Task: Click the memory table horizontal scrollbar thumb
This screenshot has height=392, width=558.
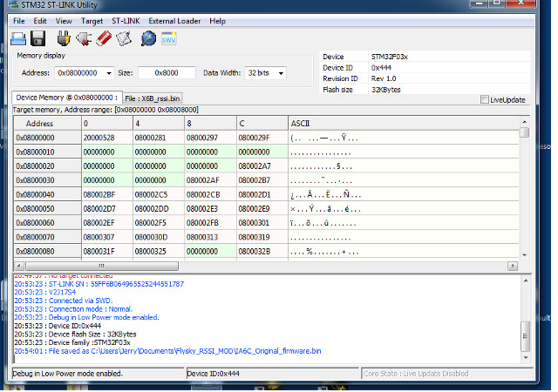Action: [x=102, y=266]
